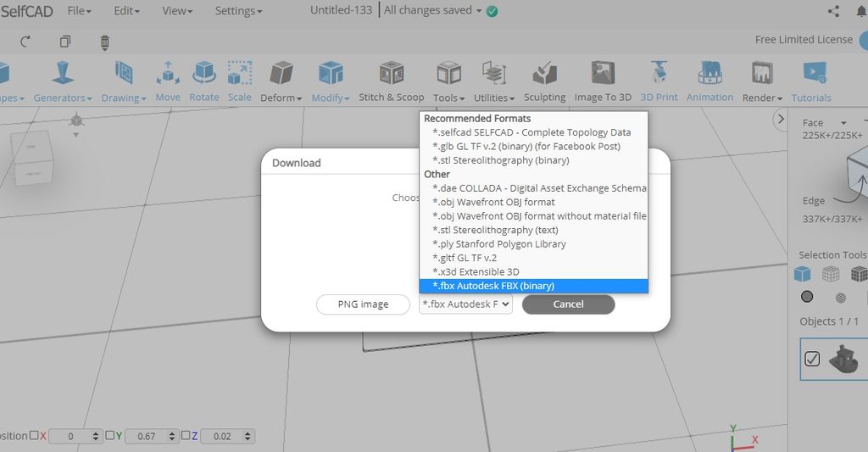Click the PNG image button

pos(363,304)
